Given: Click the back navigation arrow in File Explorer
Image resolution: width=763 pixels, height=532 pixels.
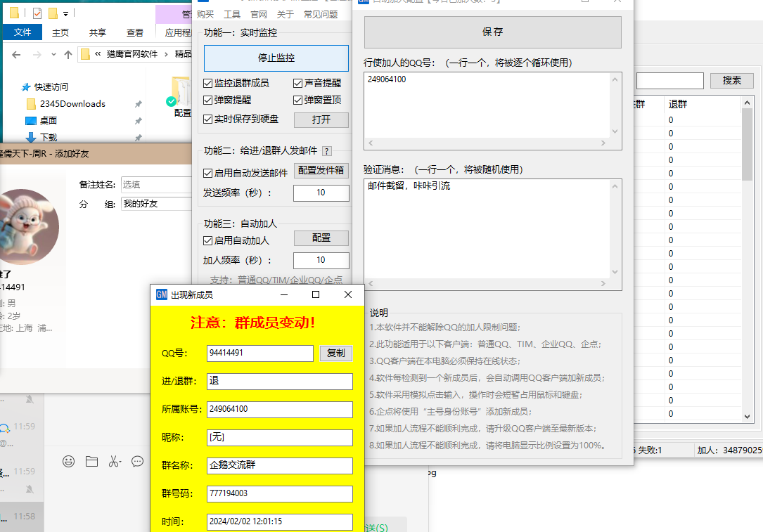Looking at the screenshot, I should (x=16, y=54).
